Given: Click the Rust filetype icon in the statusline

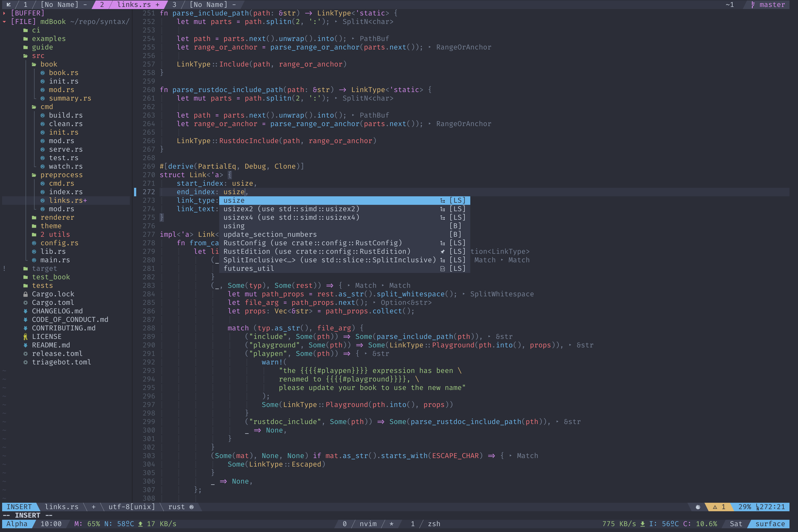Looking at the screenshot, I should tap(192, 507).
